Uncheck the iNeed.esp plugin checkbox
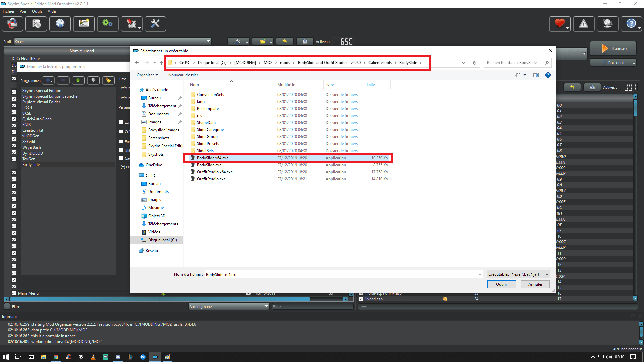Screen dimensions: 644x362 361,299
